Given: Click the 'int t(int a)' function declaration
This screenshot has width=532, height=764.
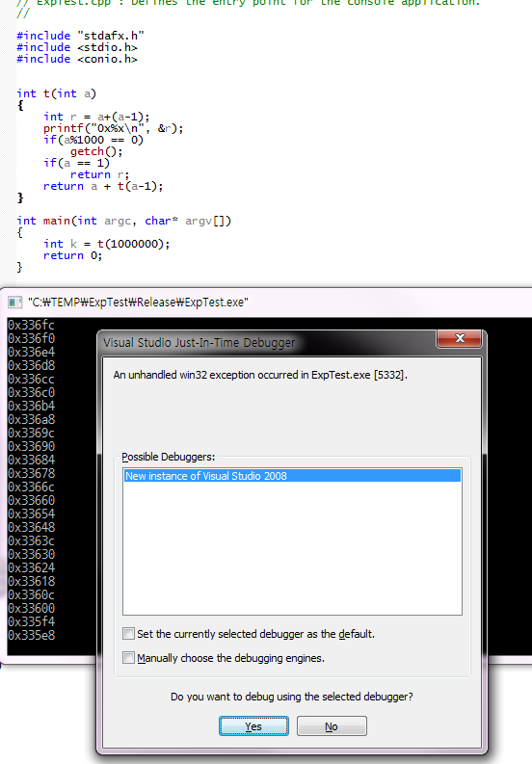Looking at the screenshot, I should click(x=57, y=93).
